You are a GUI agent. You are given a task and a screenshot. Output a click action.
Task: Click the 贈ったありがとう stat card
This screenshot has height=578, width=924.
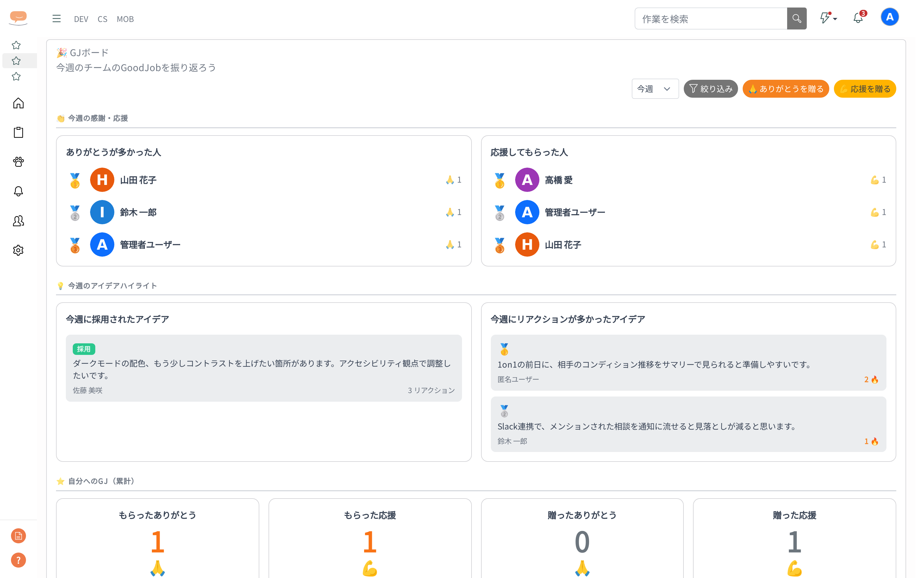click(x=582, y=538)
